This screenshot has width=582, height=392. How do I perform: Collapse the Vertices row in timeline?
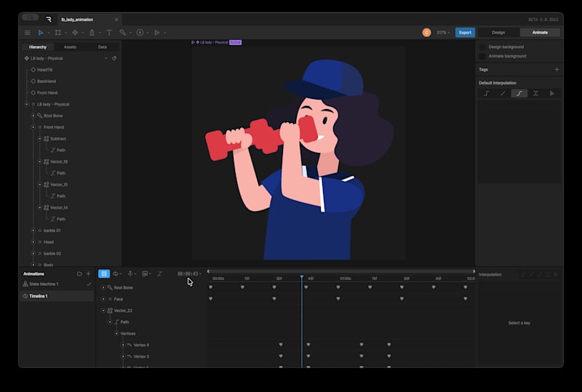116,333
